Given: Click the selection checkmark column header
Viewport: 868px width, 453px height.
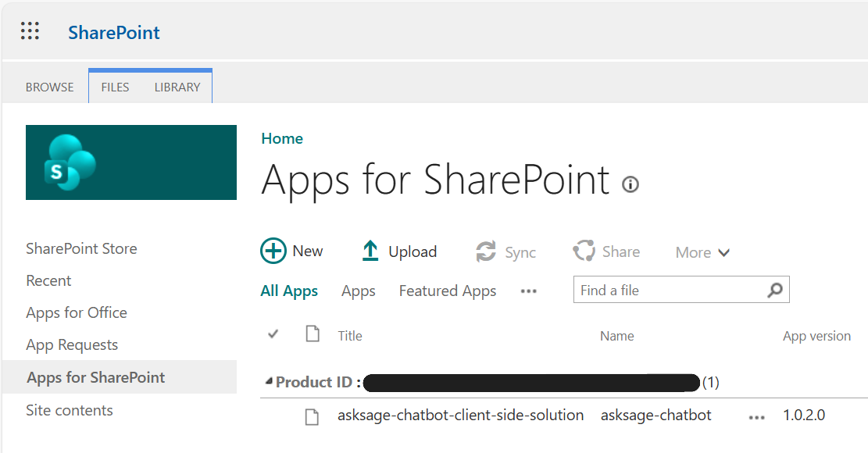Looking at the screenshot, I should [273, 334].
